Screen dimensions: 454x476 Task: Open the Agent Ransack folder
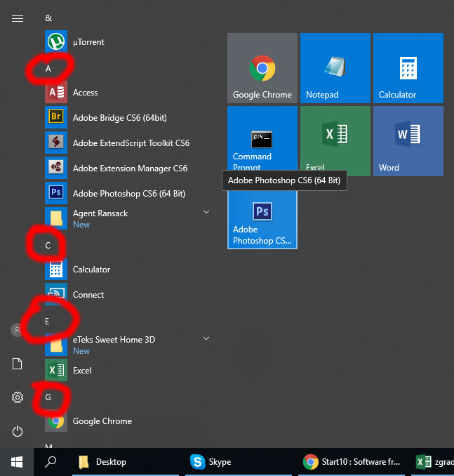click(128, 218)
